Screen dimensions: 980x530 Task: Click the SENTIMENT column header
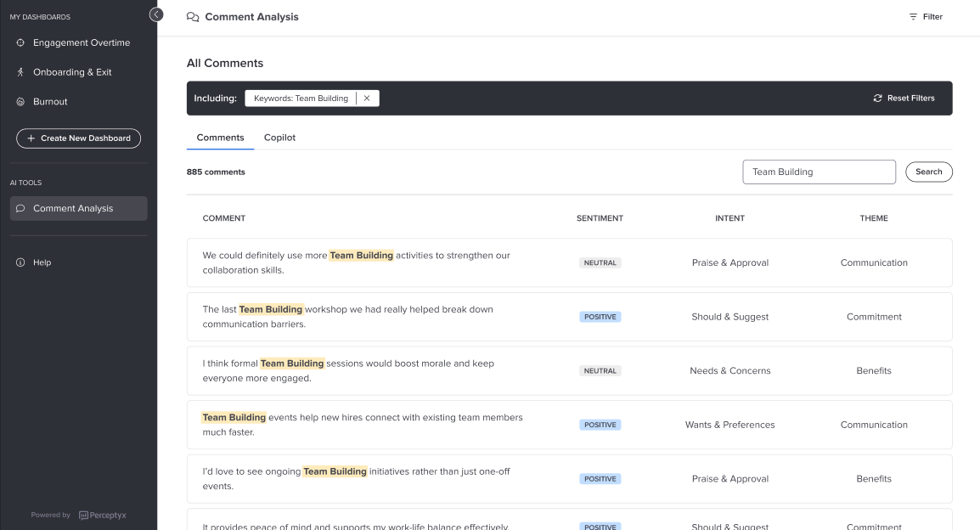pyautogui.click(x=600, y=218)
